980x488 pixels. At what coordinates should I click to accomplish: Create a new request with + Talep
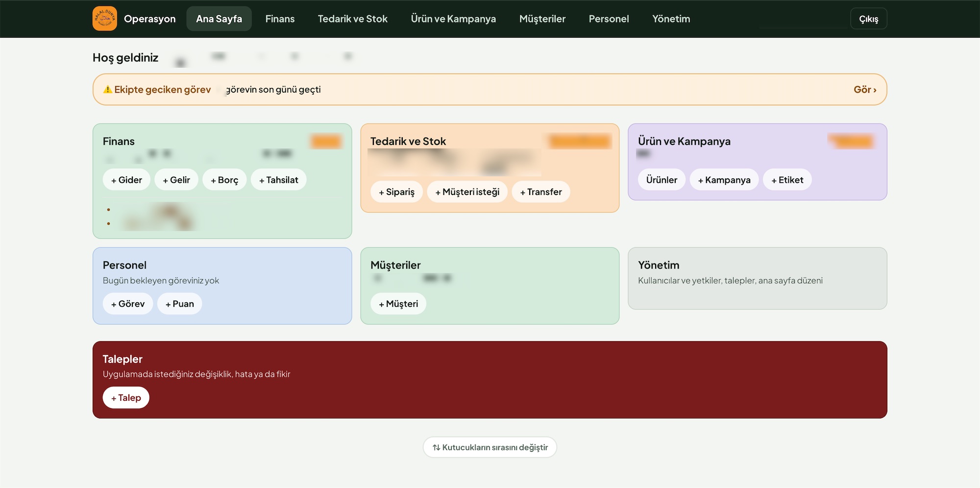point(126,398)
